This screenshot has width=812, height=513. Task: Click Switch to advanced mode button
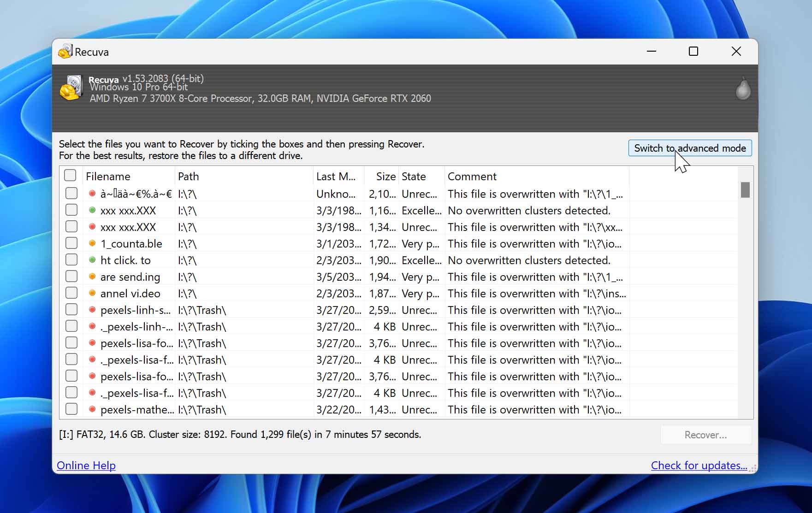[690, 148]
